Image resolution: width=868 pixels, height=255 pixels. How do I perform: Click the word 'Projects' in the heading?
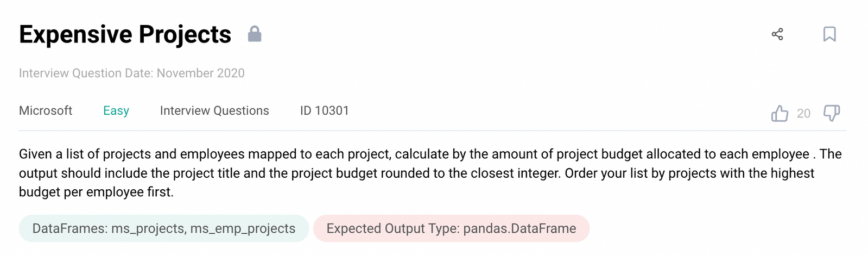point(185,35)
